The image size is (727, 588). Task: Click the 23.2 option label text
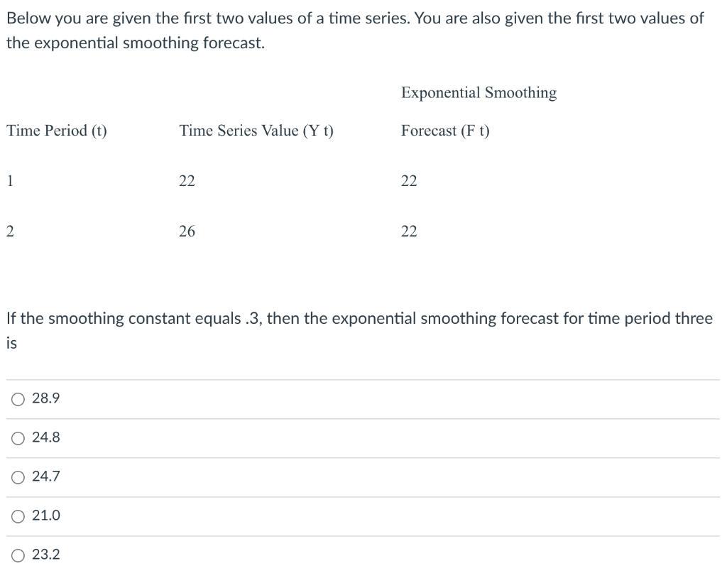tap(45, 555)
